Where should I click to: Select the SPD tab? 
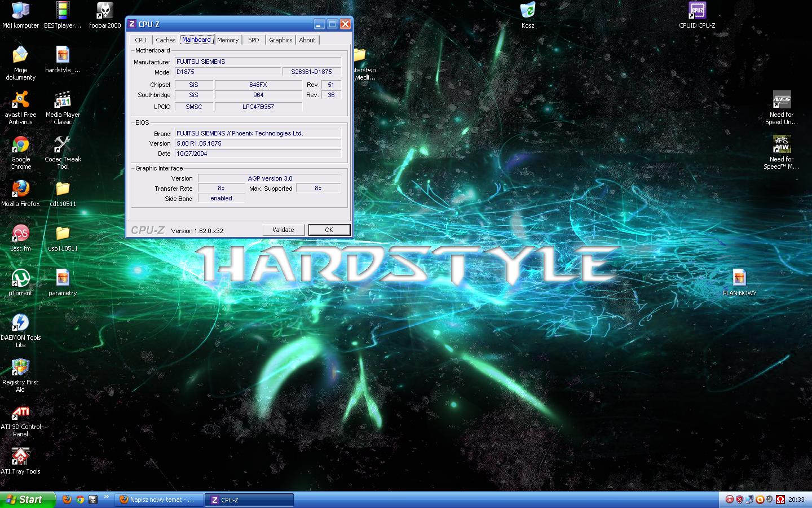(254, 40)
